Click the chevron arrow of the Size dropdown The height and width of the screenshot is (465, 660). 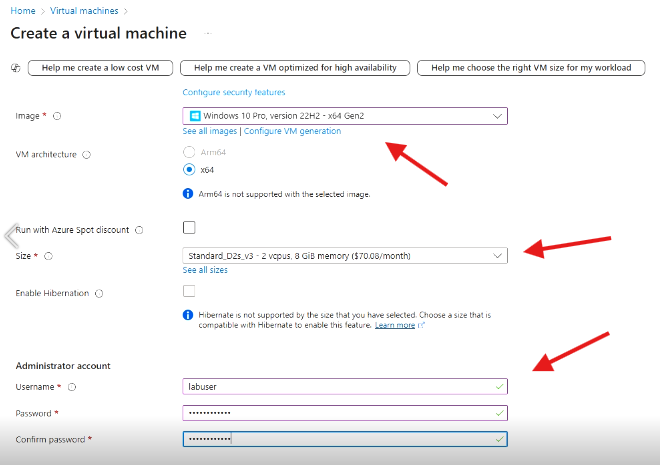(497, 255)
